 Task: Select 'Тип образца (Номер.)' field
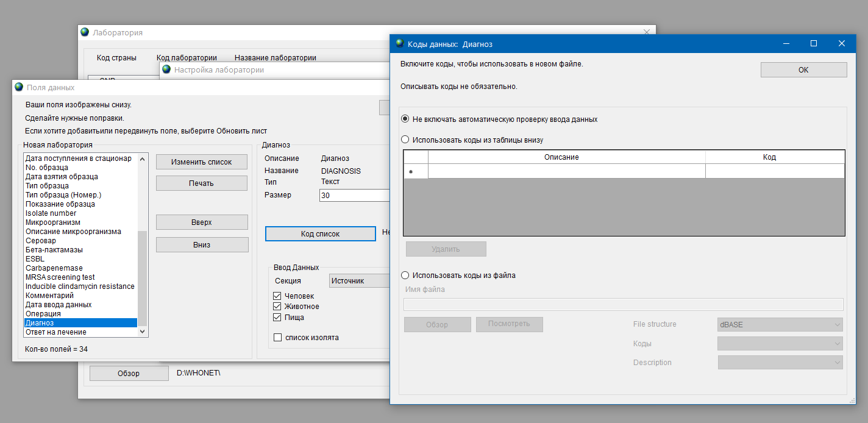(x=81, y=195)
